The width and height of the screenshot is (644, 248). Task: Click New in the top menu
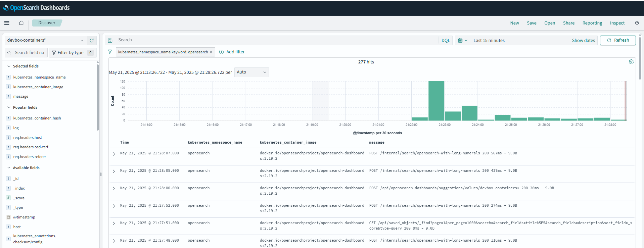pyautogui.click(x=514, y=23)
